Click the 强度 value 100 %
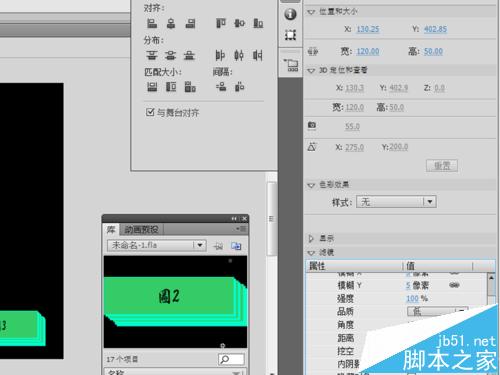This screenshot has width=500, height=375. (417, 298)
